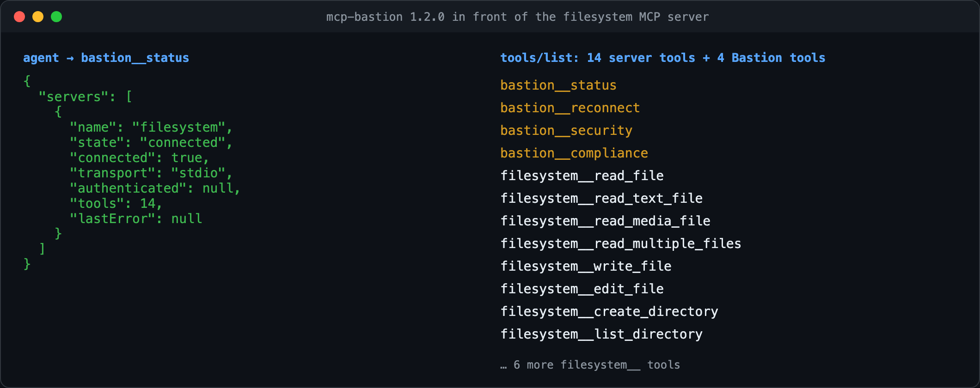Click the window title mentioning mcp-bastion 1.2.0

[517, 17]
